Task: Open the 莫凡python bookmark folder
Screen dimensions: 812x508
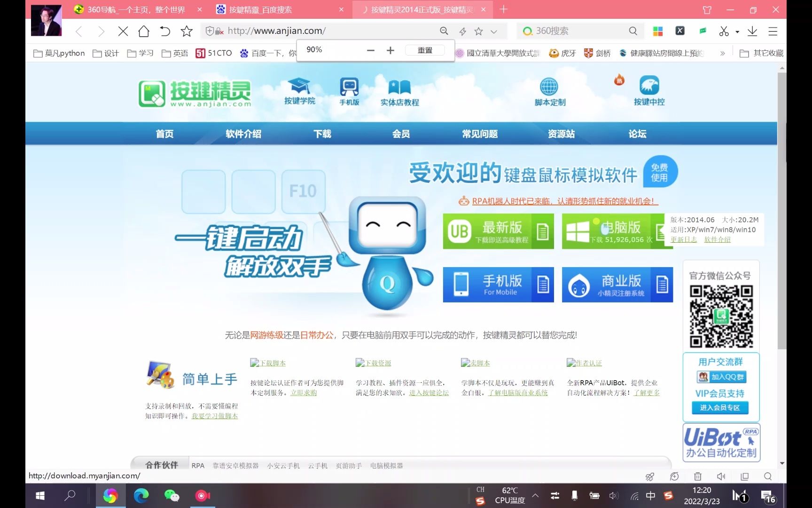Action: coord(59,53)
